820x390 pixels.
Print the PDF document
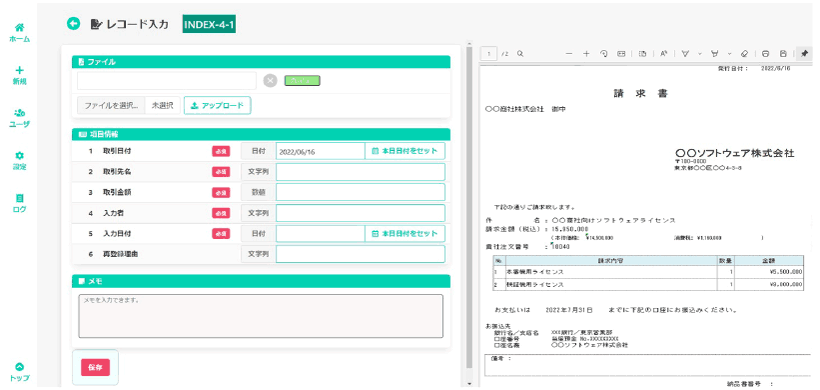pyautogui.click(x=766, y=53)
